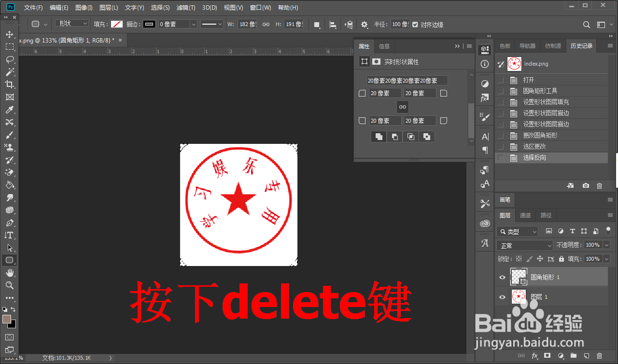Screen dimensions: 618x364
Task: Open the layer 填充 fill dropdown arrow
Action: pyautogui.click(x=607, y=259)
